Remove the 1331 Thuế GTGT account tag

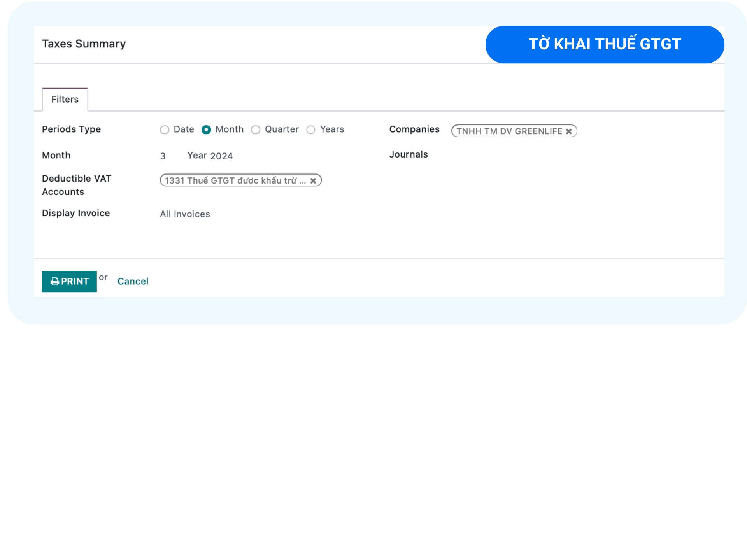pos(313,180)
